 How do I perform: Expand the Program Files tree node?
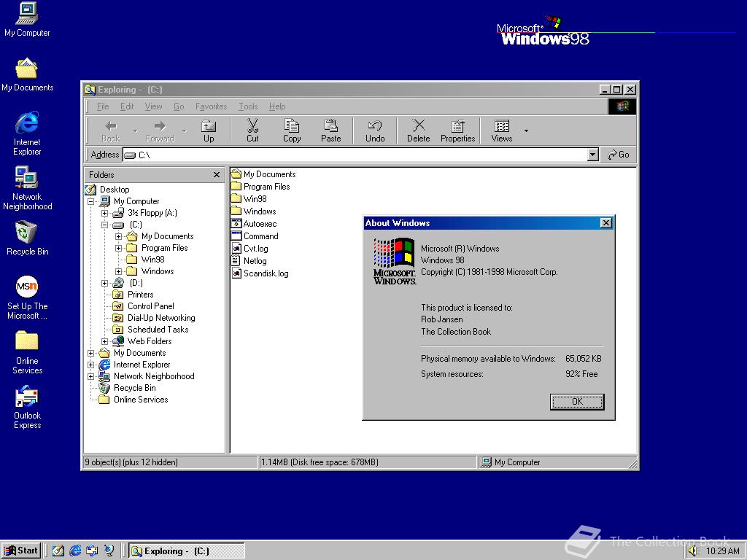coord(119,248)
